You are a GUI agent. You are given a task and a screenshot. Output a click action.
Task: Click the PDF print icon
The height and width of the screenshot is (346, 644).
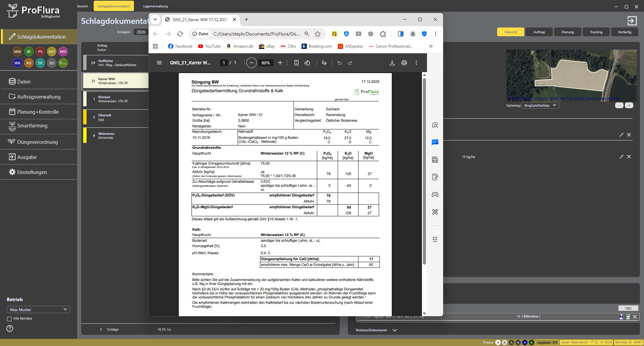point(404,63)
